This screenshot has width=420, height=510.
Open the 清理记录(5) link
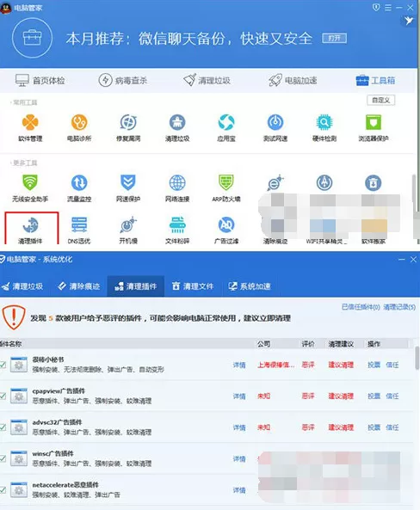(x=399, y=307)
